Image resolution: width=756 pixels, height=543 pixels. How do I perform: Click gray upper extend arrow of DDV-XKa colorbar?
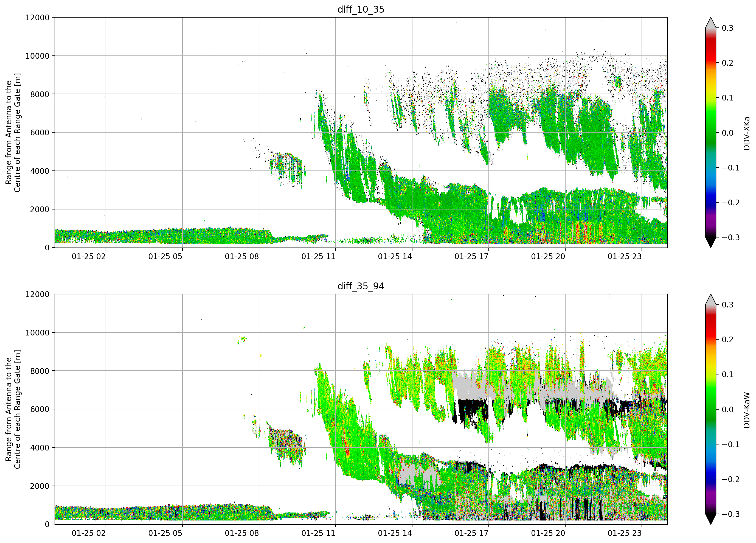(710, 23)
